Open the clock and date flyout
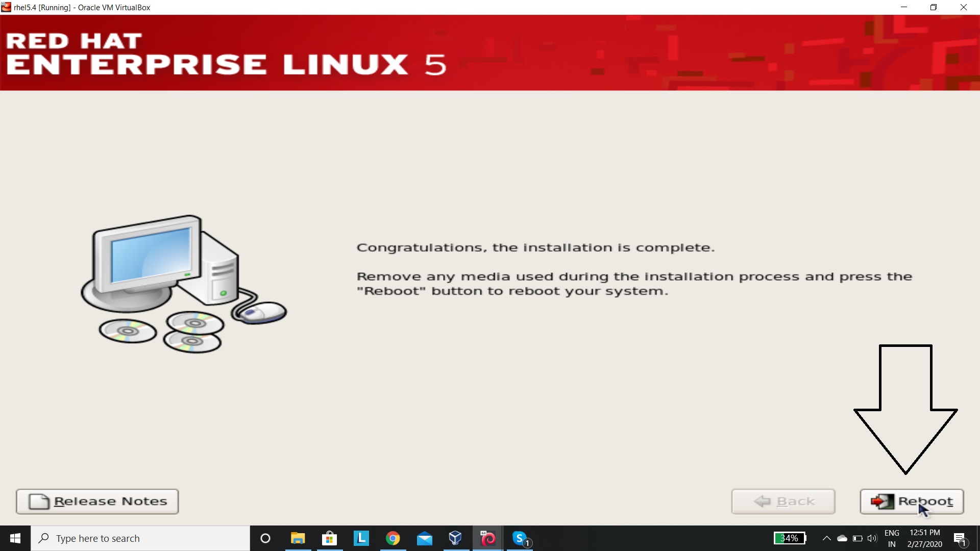Viewport: 980px width, 551px height. (924, 538)
